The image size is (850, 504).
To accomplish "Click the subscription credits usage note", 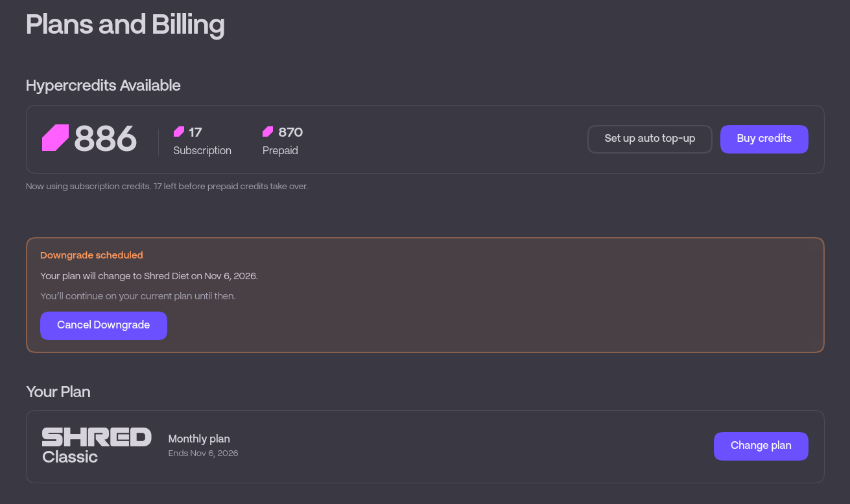I will (x=167, y=187).
